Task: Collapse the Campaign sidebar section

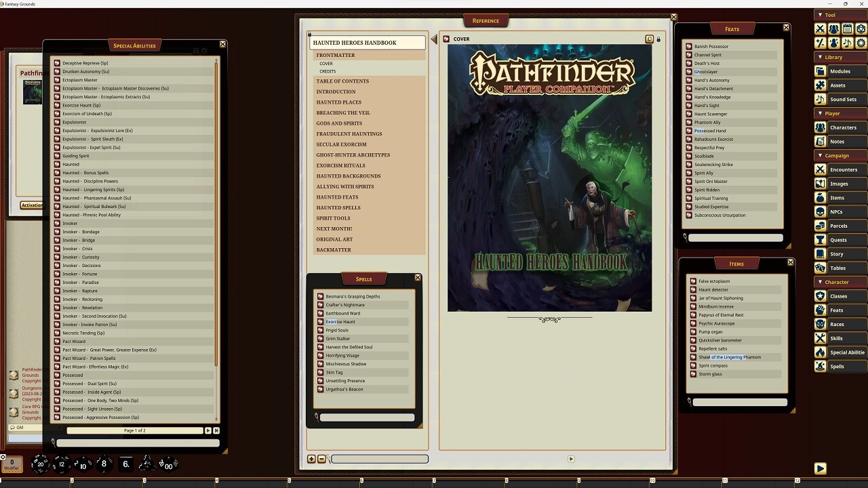Action: [822, 155]
